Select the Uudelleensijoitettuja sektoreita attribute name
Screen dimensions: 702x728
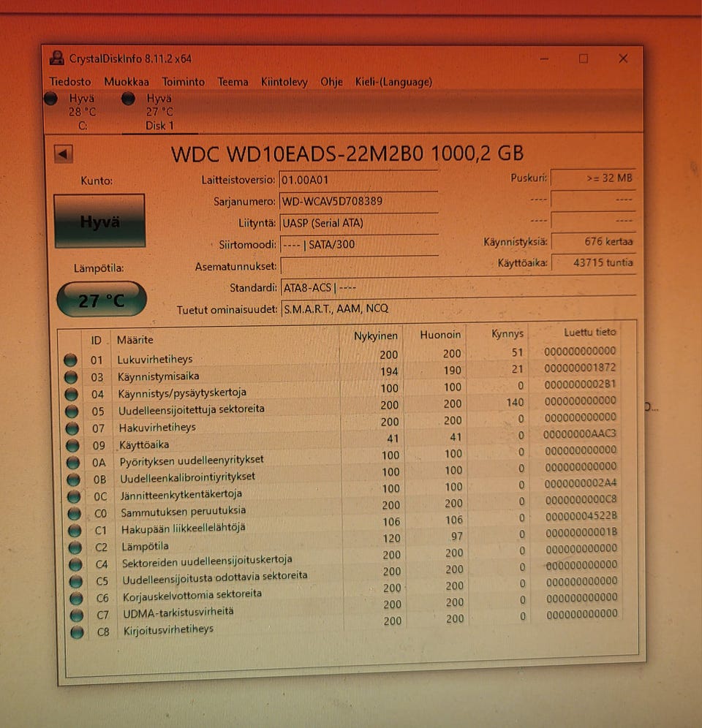pyautogui.click(x=192, y=409)
